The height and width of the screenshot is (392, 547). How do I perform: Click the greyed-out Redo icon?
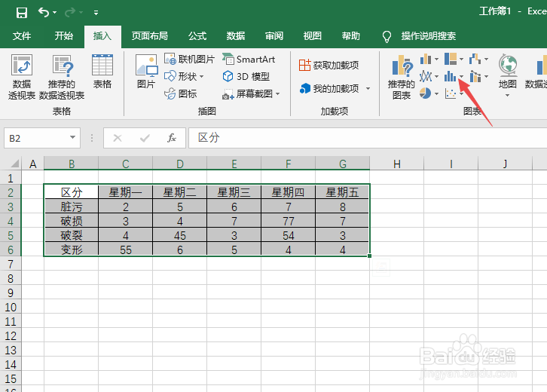tap(70, 13)
